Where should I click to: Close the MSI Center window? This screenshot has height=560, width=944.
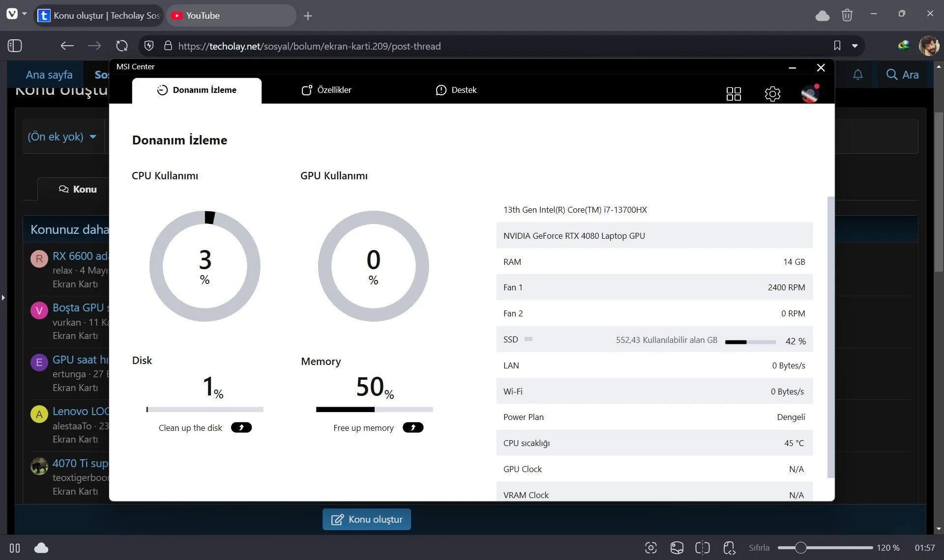coord(821,68)
